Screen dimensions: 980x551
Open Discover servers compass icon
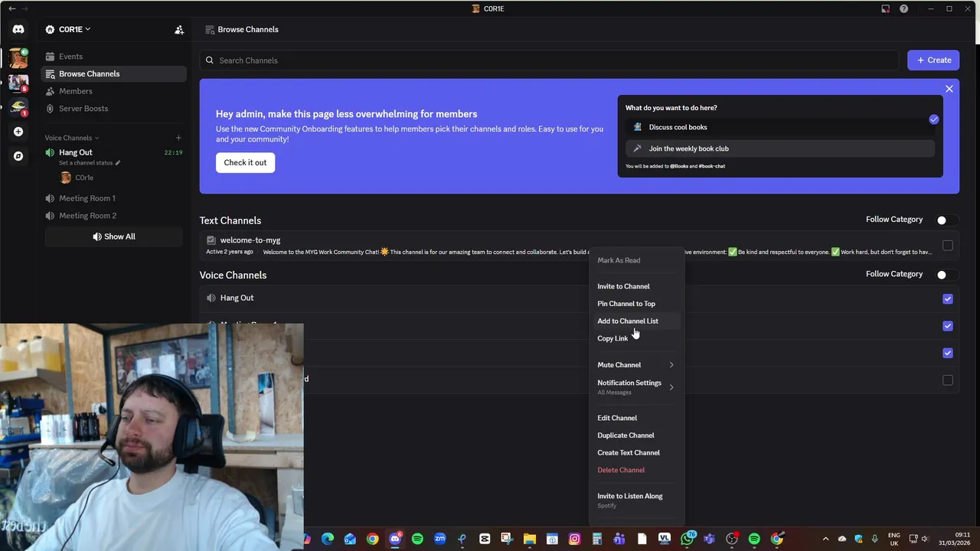[x=18, y=156]
